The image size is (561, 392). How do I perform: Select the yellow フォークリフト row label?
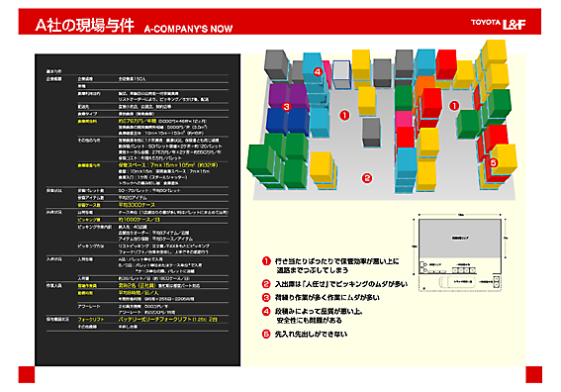[91, 320]
